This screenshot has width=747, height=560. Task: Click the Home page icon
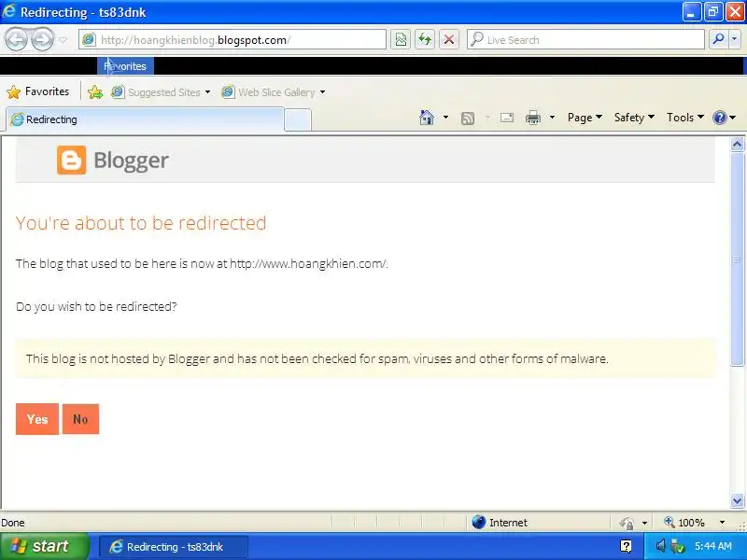tap(427, 118)
